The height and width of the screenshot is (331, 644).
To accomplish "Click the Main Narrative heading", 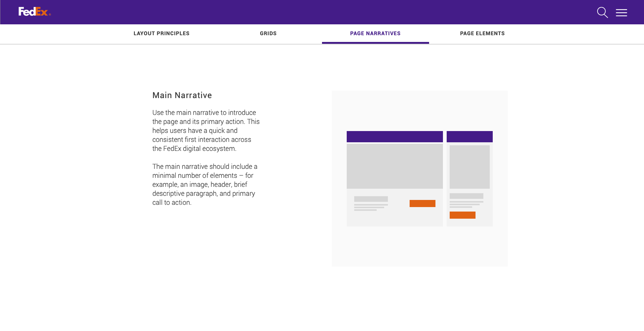I will click(x=182, y=95).
